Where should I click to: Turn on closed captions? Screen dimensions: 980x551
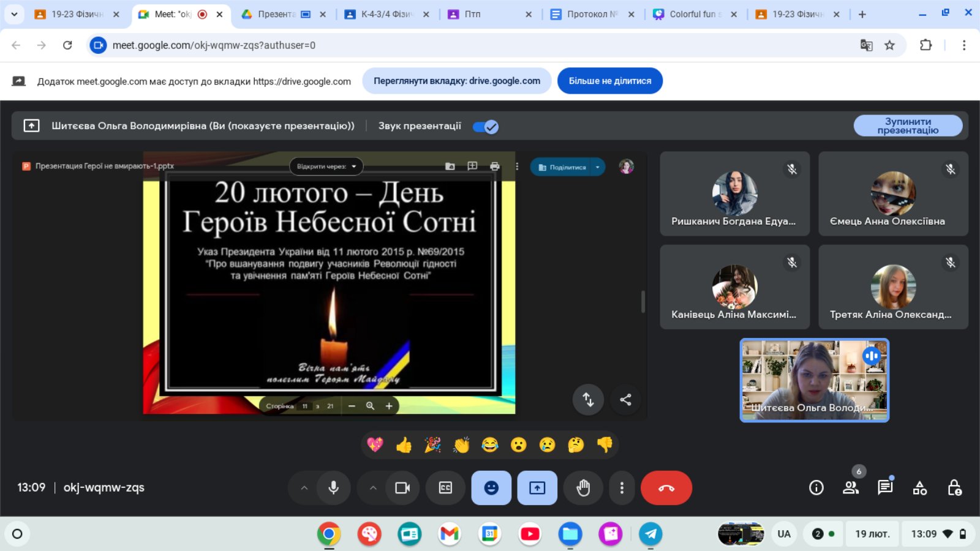(445, 488)
